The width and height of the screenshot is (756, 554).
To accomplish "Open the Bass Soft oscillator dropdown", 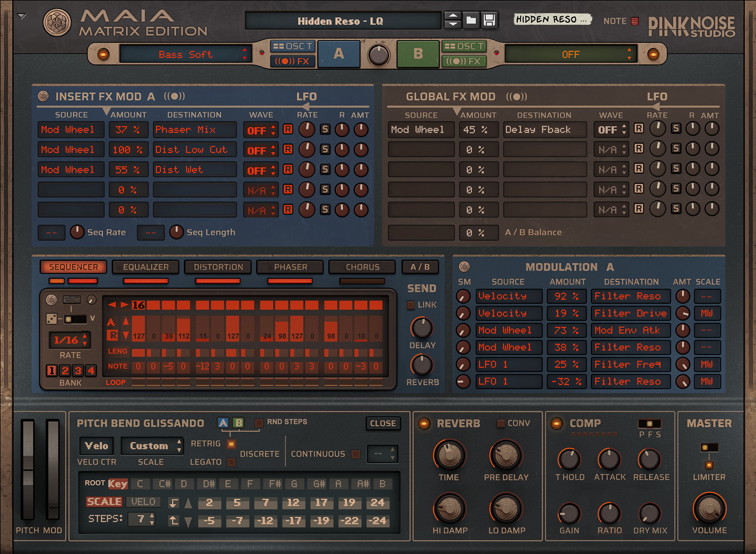I will (185, 54).
